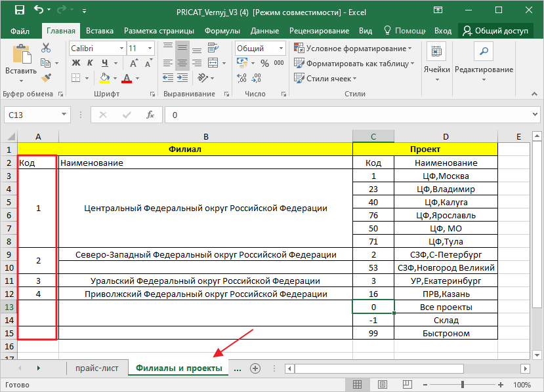Image resolution: width=544 pixels, height=392 pixels.
Task: Activate the Format Painter brush
Action: tap(46, 77)
